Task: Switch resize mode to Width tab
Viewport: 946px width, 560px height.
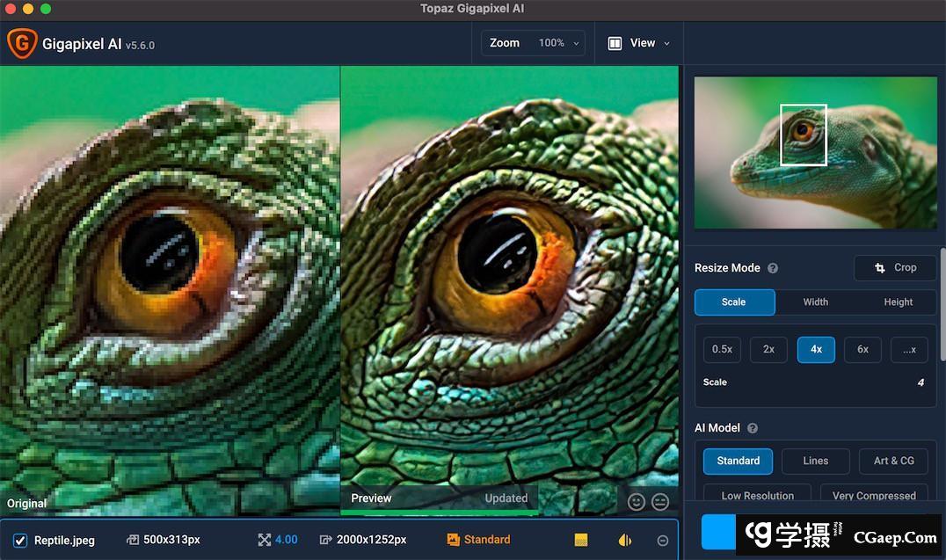Action: [815, 302]
